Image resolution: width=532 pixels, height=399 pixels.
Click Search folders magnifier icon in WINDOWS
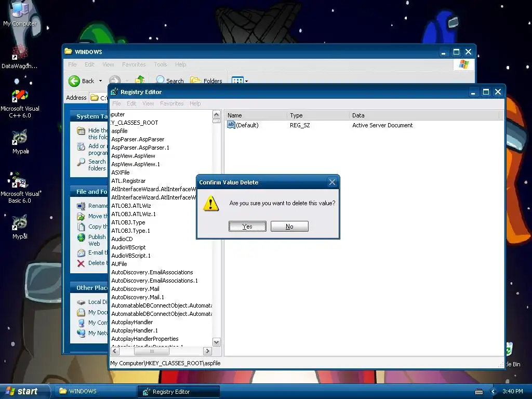[x=81, y=162]
